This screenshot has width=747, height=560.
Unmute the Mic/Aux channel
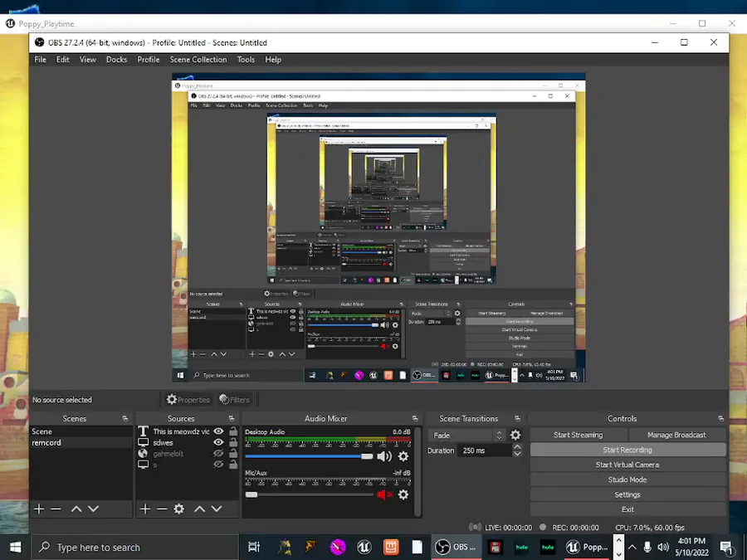(x=384, y=494)
